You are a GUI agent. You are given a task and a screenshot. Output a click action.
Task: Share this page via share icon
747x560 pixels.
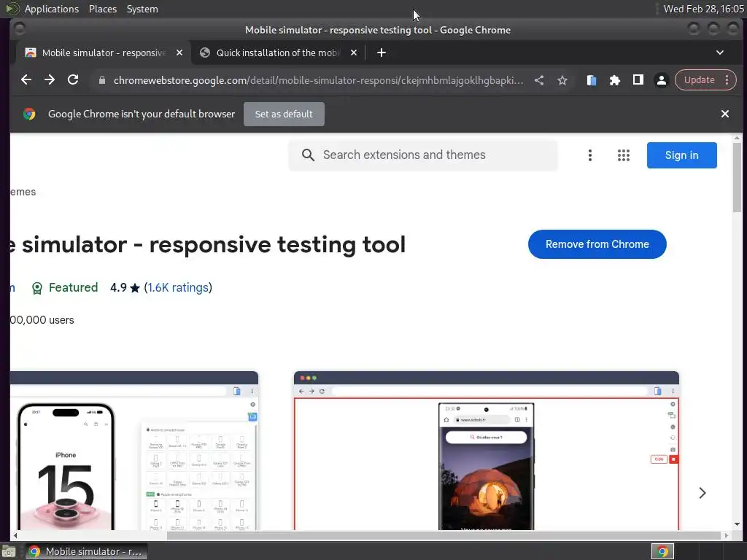click(539, 80)
